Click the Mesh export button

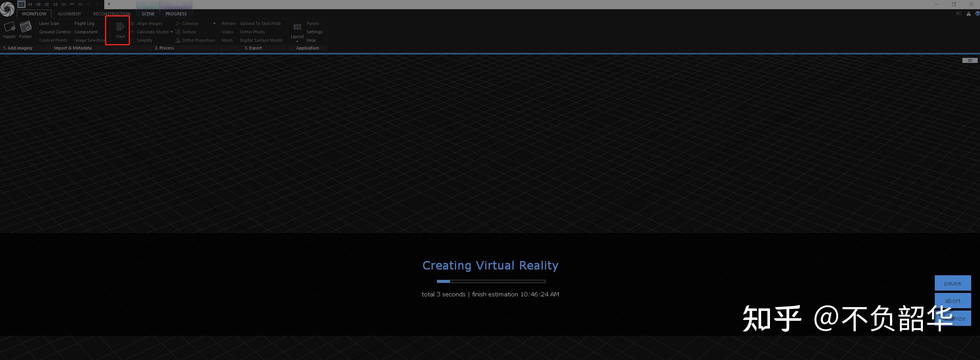tap(227, 40)
